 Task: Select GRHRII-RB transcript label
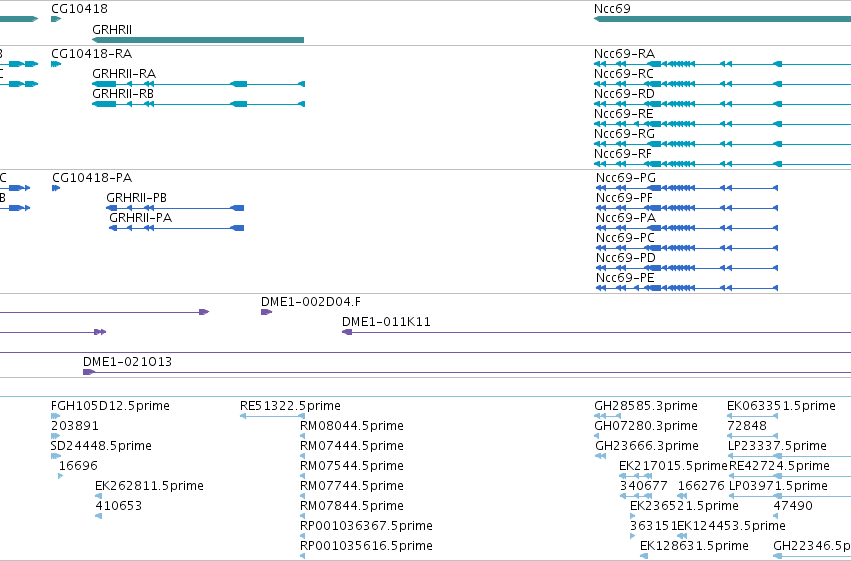coord(123,94)
